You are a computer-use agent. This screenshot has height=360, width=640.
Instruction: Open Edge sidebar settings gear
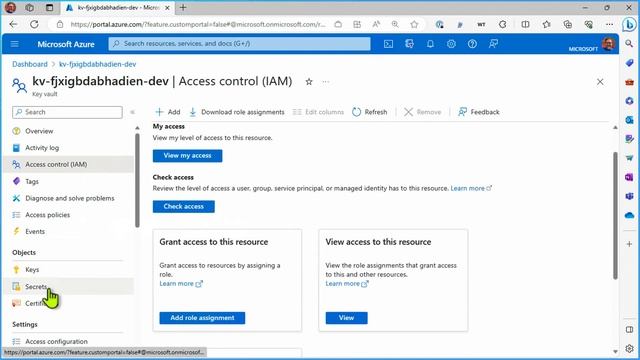(629, 349)
